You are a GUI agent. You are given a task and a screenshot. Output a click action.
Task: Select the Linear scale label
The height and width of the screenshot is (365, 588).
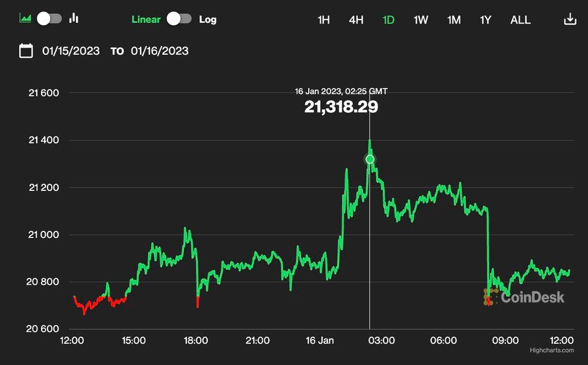click(146, 19)
